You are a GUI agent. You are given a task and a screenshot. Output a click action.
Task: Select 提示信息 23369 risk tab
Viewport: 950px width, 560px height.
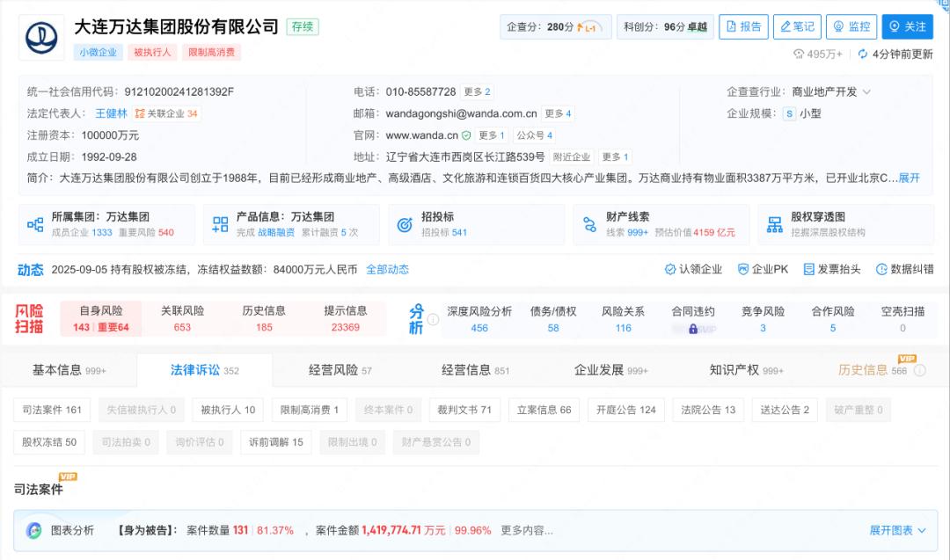coord(346,318)
